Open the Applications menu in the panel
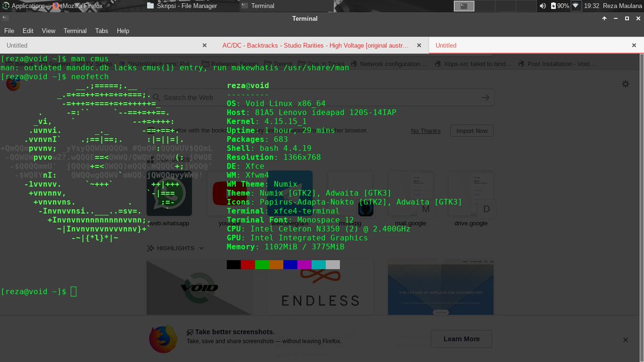The height and width of the screenshot is (362, 644). [25, 6]
